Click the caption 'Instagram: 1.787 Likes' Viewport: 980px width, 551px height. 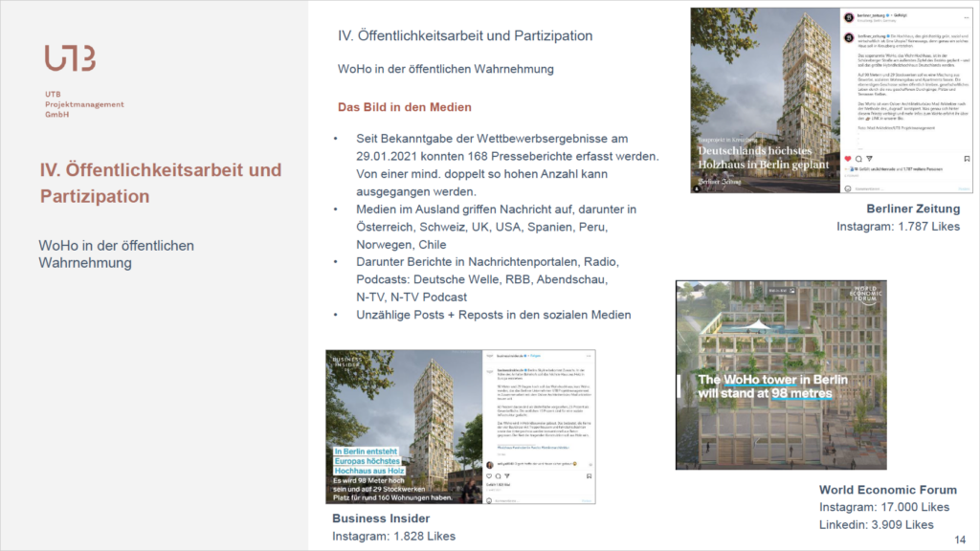(898, 226)
